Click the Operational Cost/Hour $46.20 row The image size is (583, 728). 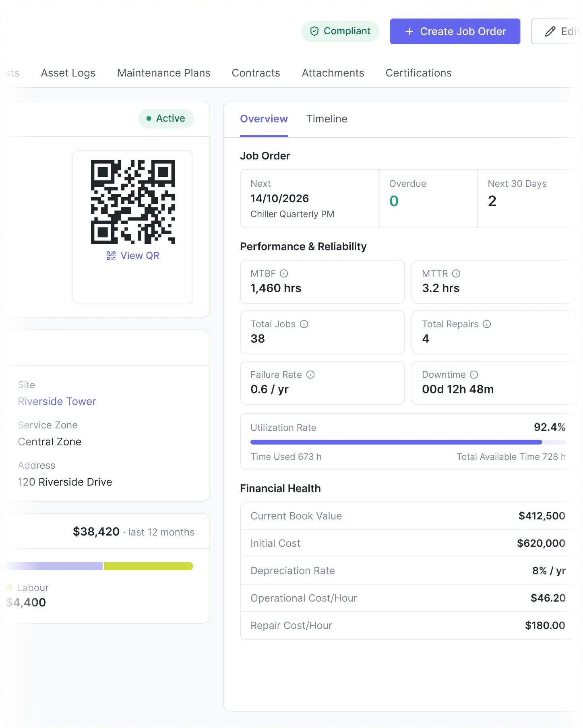click(407, 598)
